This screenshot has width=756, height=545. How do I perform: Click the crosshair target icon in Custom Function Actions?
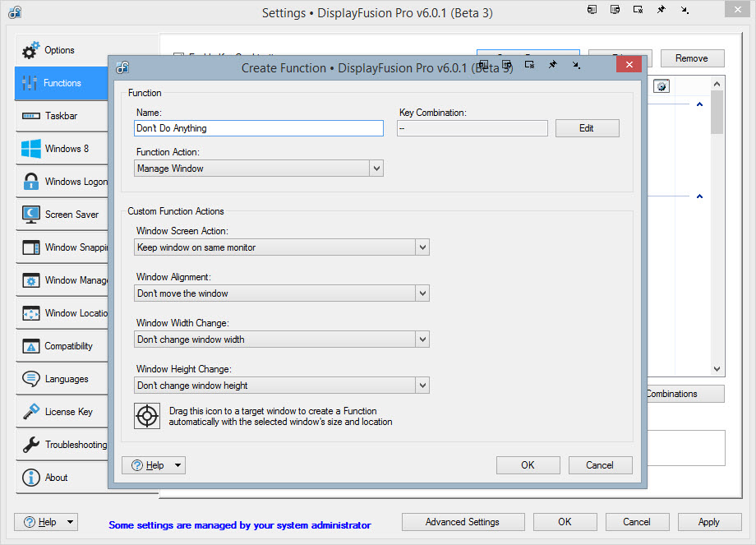[147, 416]
